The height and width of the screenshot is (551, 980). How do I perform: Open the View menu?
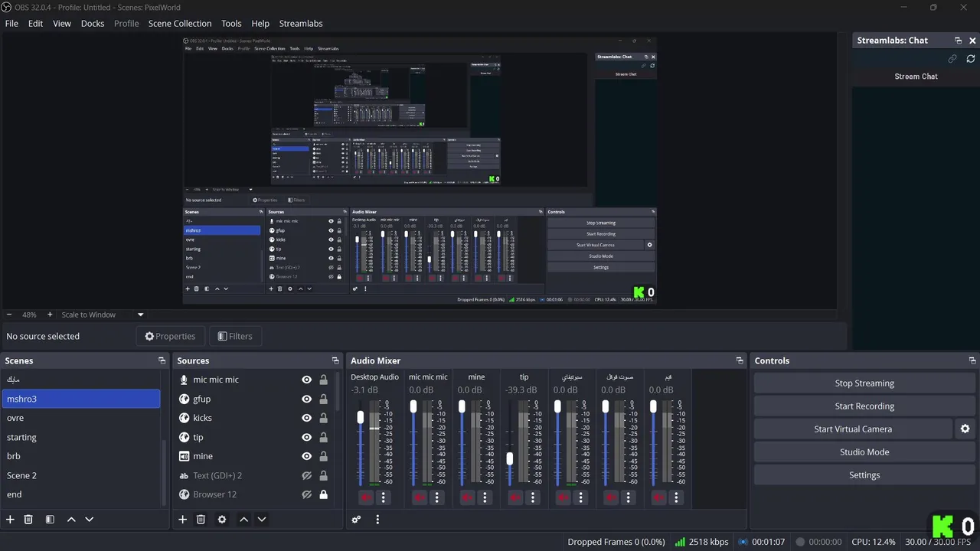tap(62, 23)
